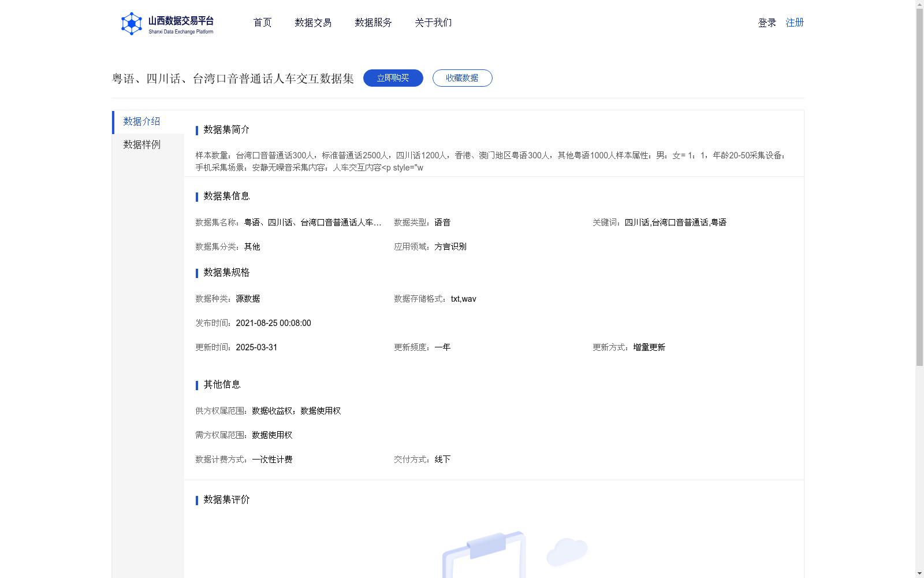Select the 数据集信息 section heading

(x=226, y=196)
